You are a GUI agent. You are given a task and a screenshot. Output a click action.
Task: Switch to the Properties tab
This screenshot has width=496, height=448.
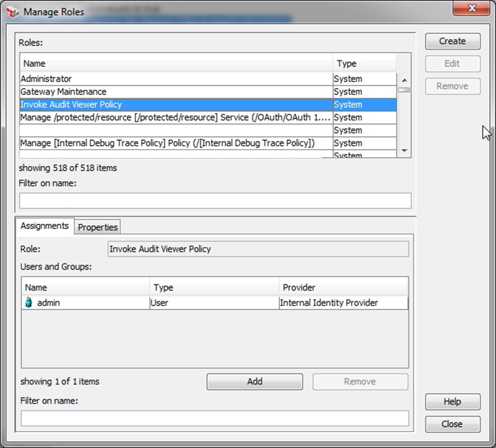pos(98,227)
